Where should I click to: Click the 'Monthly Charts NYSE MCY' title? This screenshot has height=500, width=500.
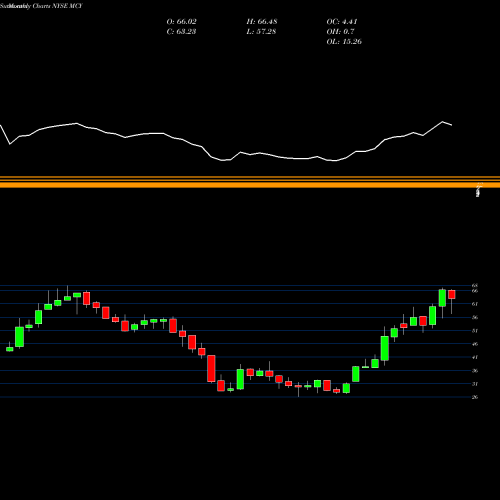[45, 6]
